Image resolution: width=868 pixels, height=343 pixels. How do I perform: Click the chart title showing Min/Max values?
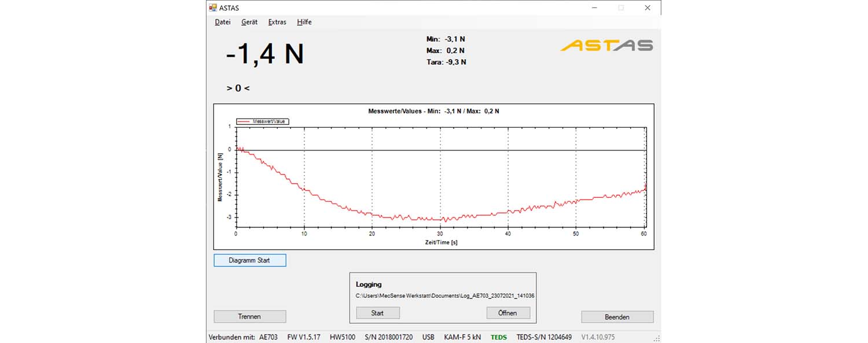433,110
